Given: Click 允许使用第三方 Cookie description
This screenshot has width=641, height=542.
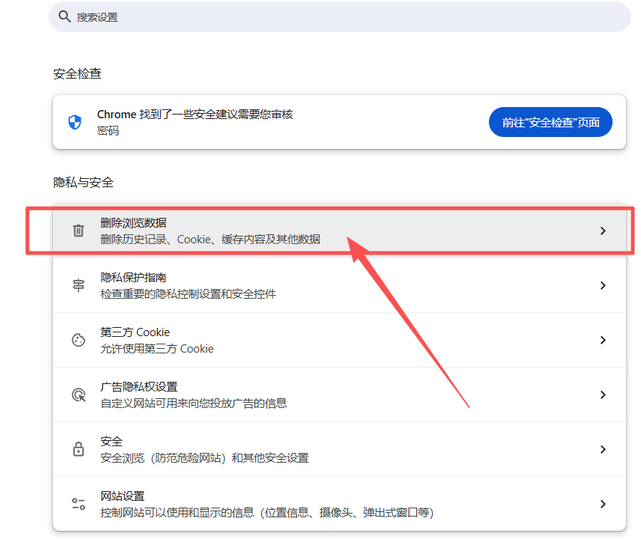Looking at the screenshot, I should (x=157, y=349).
